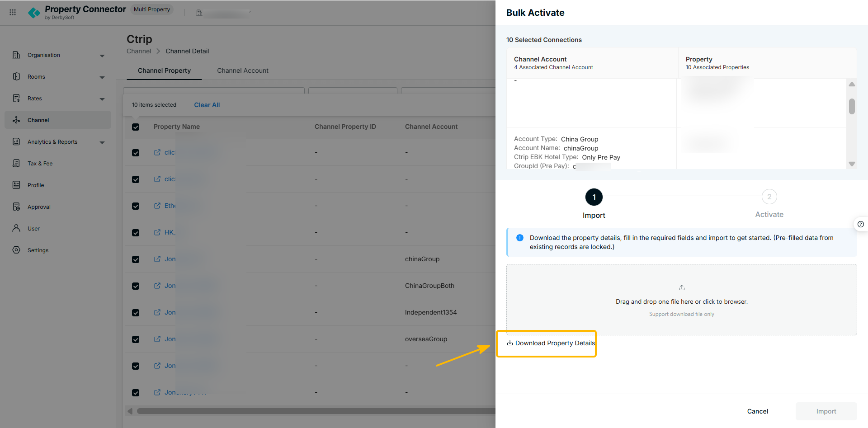The image size is (868, 428).
Task: Switch to the Channel Account tab
Action: [243, 71]
